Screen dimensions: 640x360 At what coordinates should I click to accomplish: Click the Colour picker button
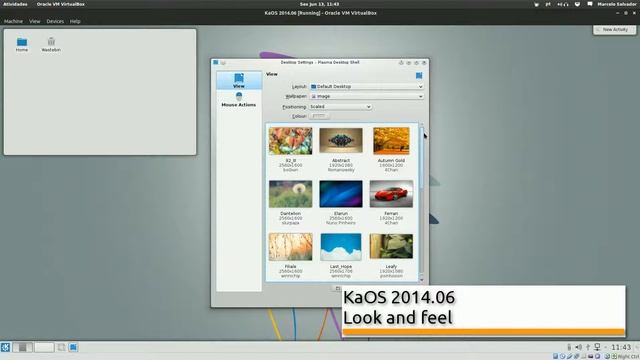[319, 116]
